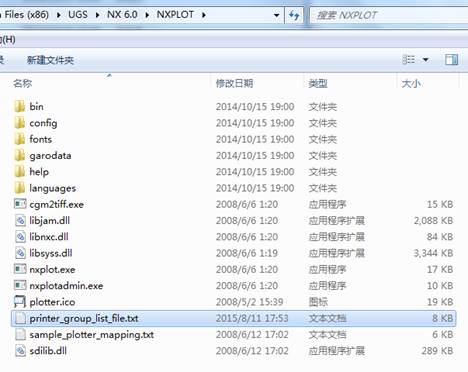This screenshot has width=468, height=372.
Task: Select the file name nxplotadmin.exe
Action: [66, 286]
